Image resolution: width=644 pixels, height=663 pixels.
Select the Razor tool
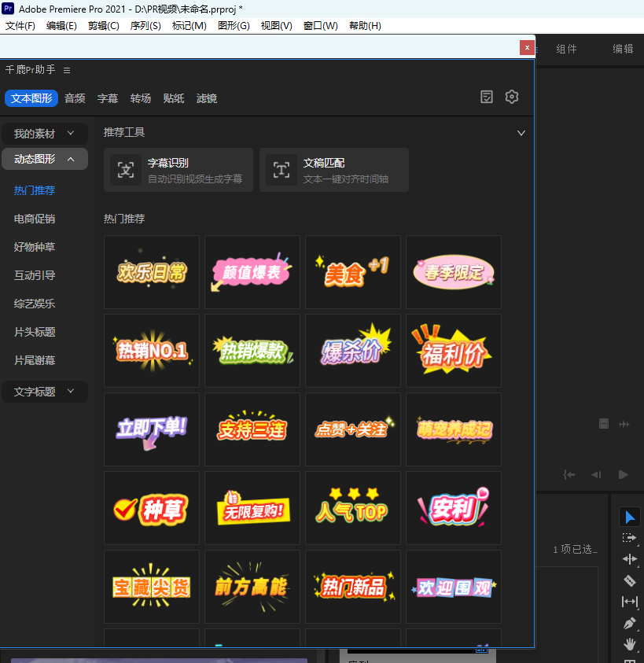click(x=629, y=580)
